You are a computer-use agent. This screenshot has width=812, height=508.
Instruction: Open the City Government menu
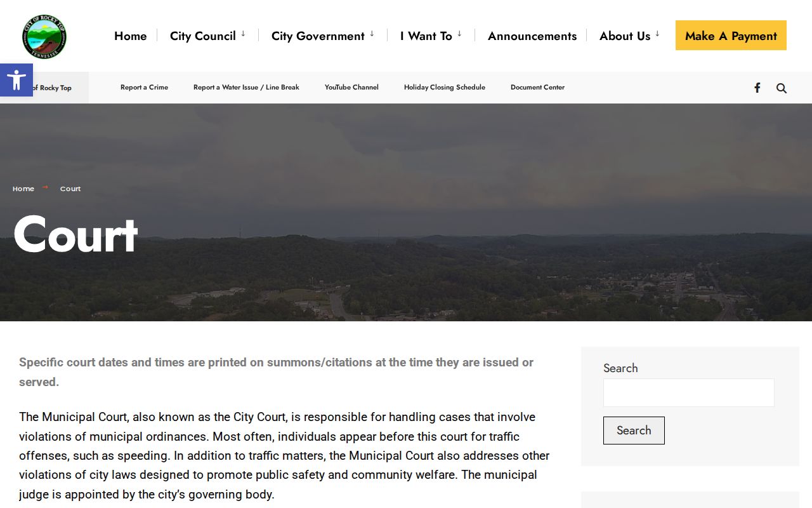[x=318, y=36]
